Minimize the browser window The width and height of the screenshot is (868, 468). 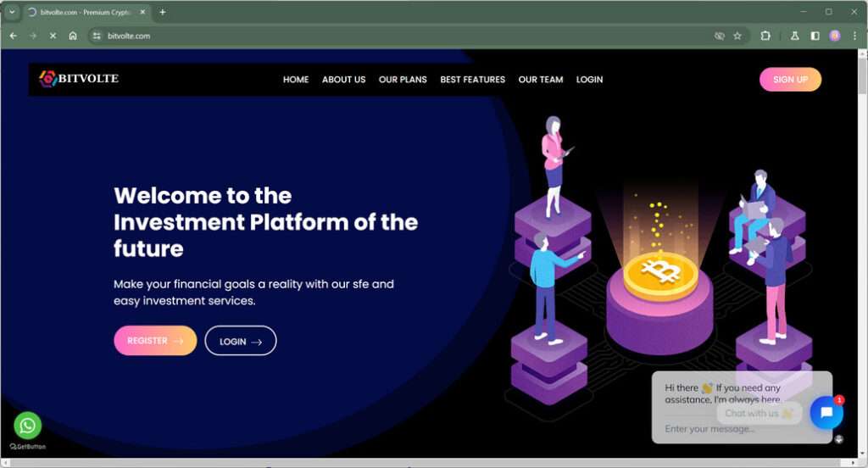(804, 12)
